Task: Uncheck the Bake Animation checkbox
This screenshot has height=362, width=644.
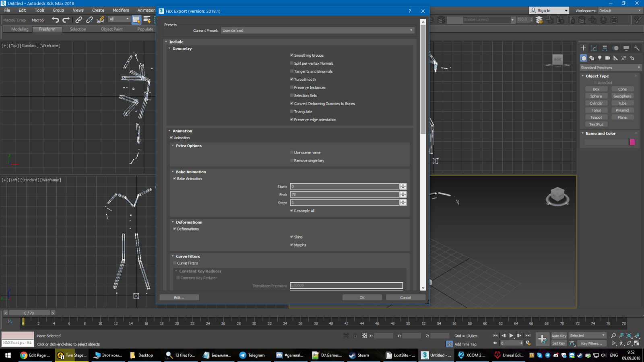Action: point(175,179)
